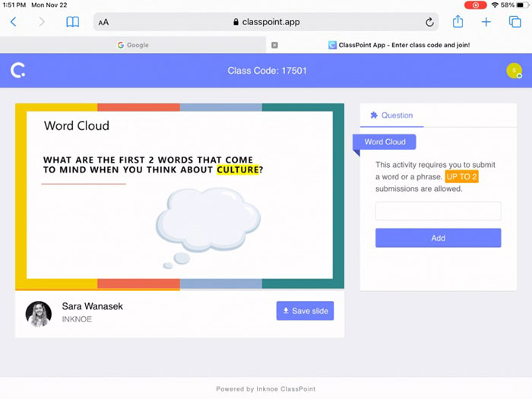Tap the Word Cloud slide image
Viewport: 532px width, 399px height.
[179, 196]
